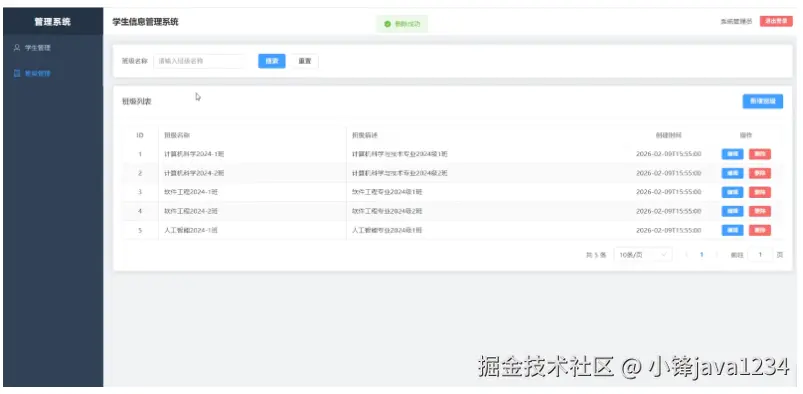This screenshot has height=394, width=803.
Task: Click the 新增班级 button
Action: pos(763,101)
